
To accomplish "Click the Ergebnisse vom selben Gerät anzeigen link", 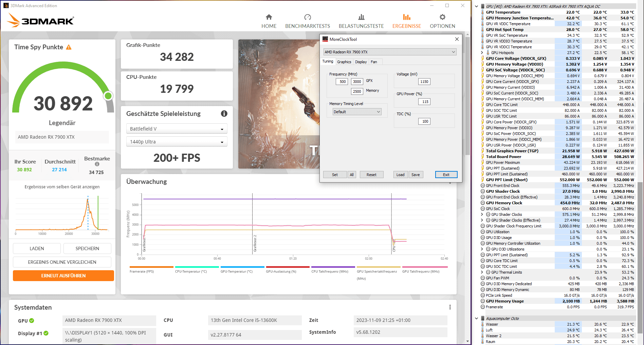I will coord(62,187).
